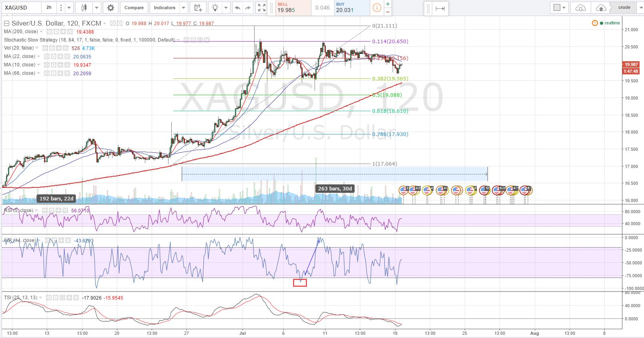Enter fullscreen chart mode
Viewport: 644px width, 338px height.
point(261,8)
